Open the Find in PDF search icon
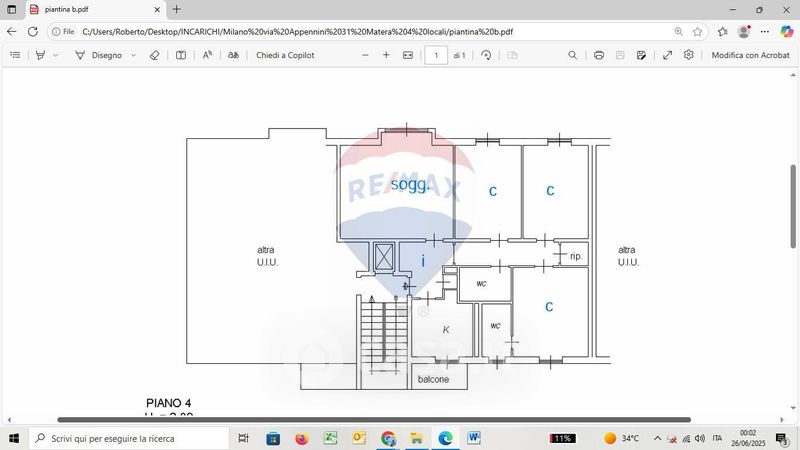The image size is (800, 450). [572, 55]
